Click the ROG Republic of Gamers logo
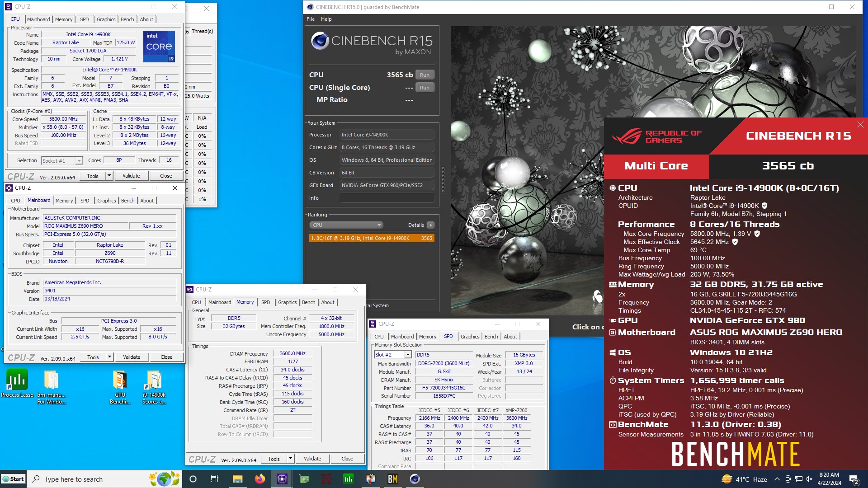The image size is (868, 488). point(656,136)
